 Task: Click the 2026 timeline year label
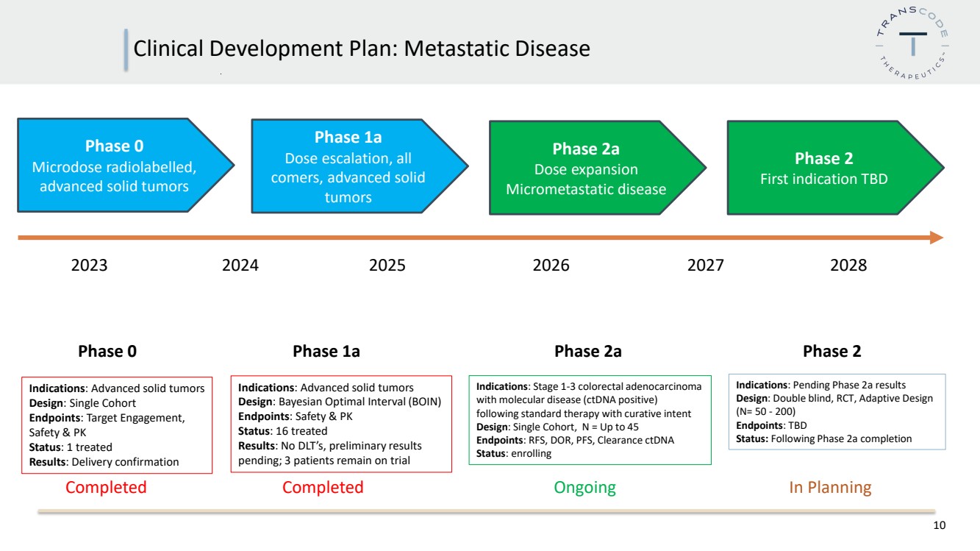(551, 265)
